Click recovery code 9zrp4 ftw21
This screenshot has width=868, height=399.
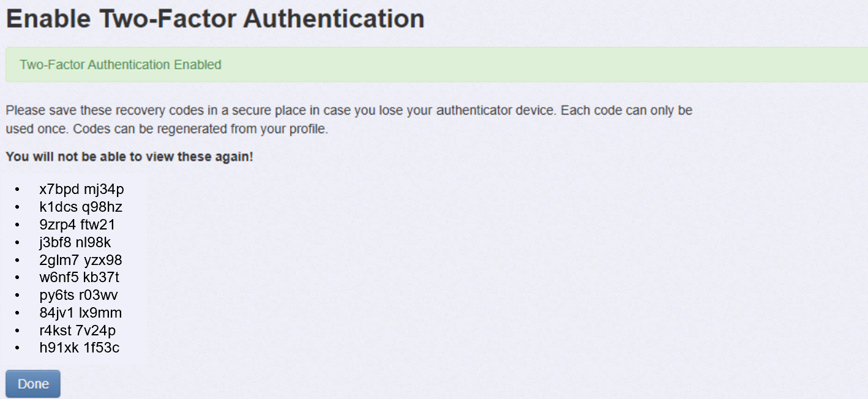coord(77,225)
